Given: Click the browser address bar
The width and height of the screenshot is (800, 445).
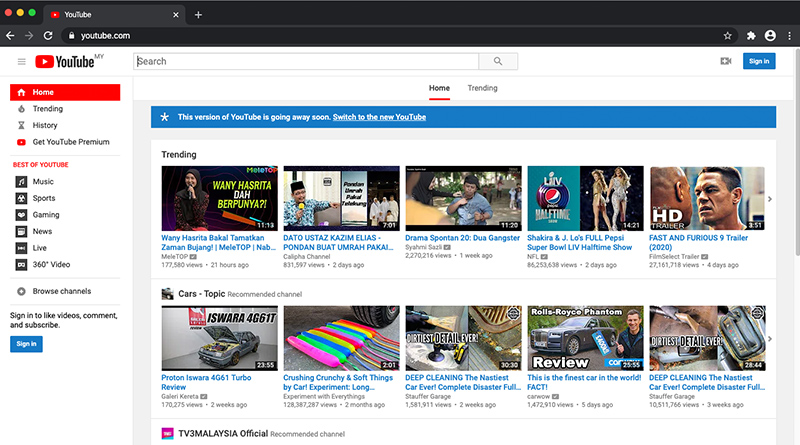Looking at the screenshot, I should pyautogui.click(x=399, y=36).
